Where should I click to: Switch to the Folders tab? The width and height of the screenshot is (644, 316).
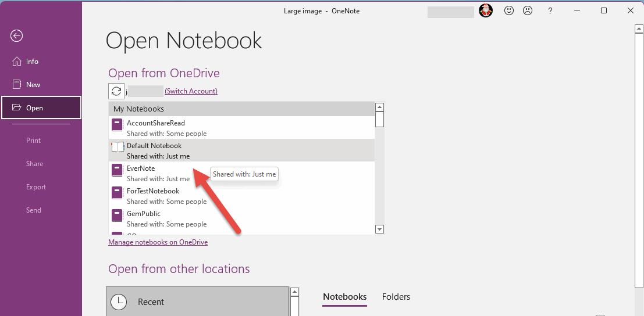(x=396, y=297)
